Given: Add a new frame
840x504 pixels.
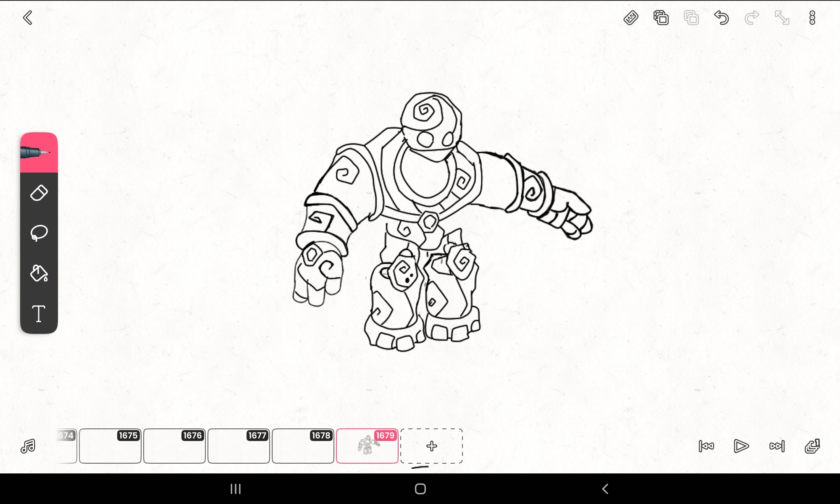Looking at the screenshot, I should click(x=431, y=446).
